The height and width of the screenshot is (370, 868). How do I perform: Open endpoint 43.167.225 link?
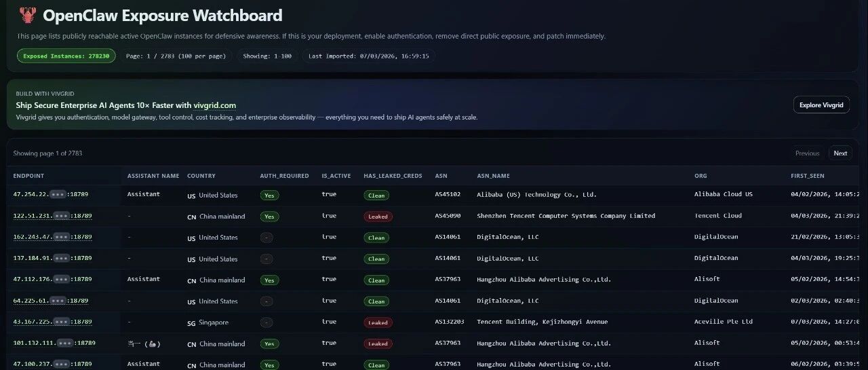[x=53, y=322]
